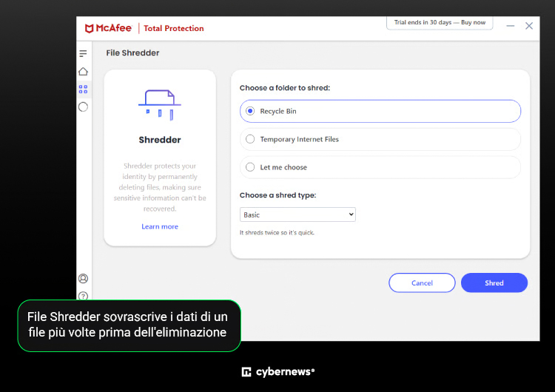Click the 'Choose a shred type:' label
555x392 pixels.
(277, 195)
